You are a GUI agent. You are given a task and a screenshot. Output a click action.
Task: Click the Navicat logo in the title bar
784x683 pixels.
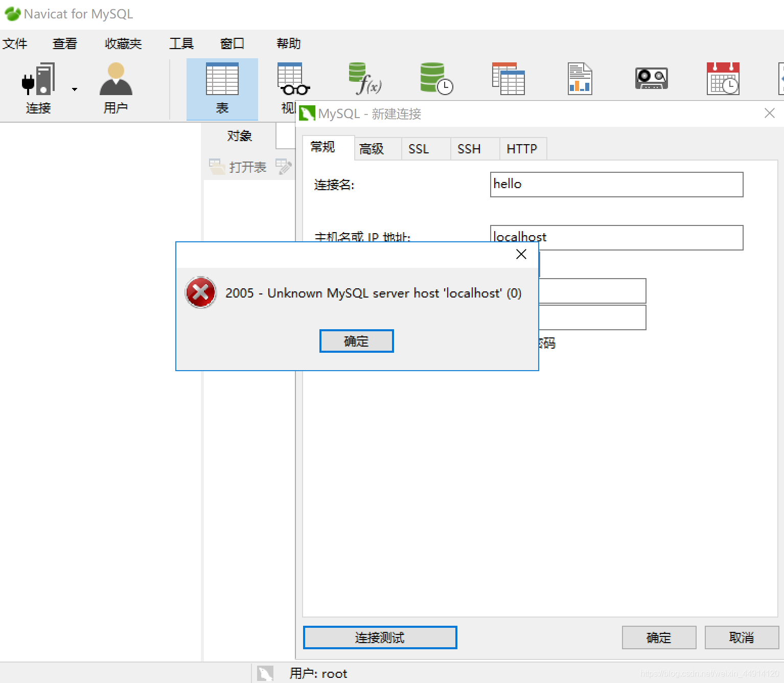tap(12, 14)
